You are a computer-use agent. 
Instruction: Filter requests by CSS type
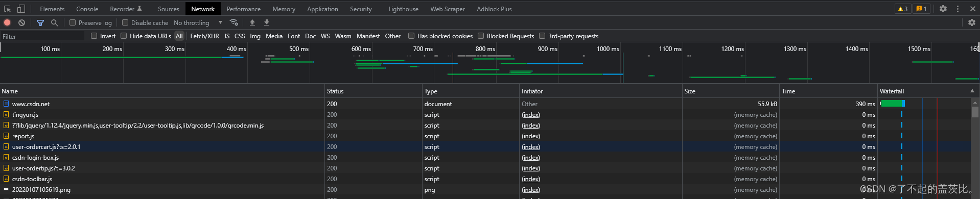click(240, 36)
